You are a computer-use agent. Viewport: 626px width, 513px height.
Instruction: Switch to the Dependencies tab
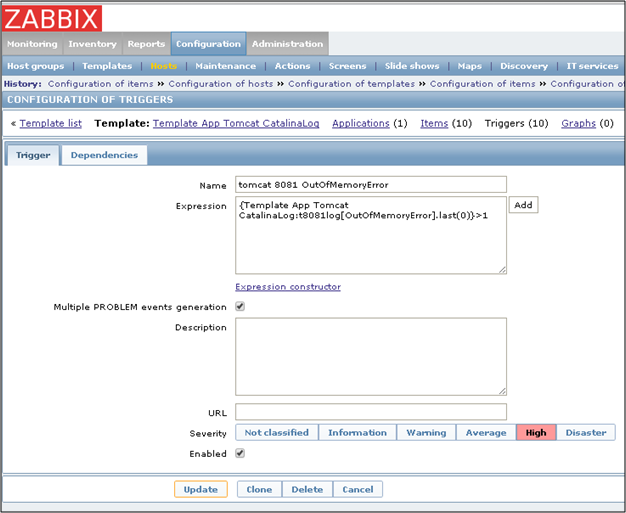tap(104, 155)
